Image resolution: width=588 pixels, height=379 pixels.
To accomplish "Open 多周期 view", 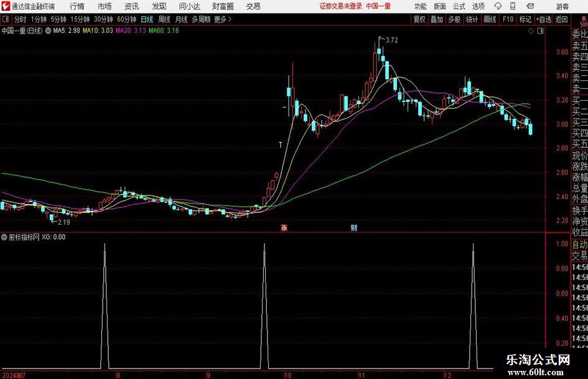I will 201,19.
